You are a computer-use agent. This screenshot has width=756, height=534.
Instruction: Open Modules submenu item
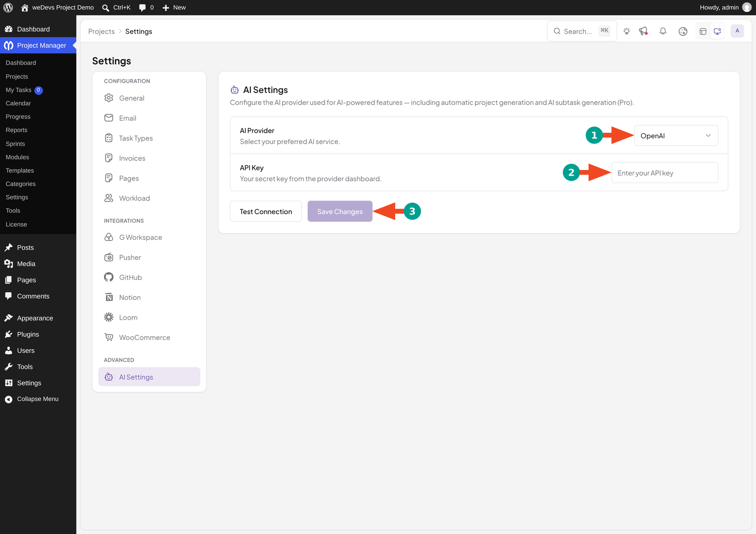17,157
